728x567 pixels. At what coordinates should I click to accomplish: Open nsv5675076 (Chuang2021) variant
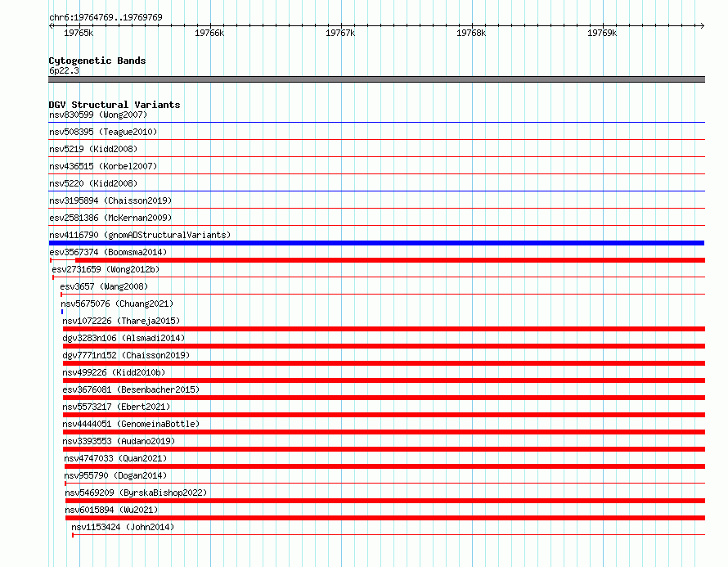(117, 304)
